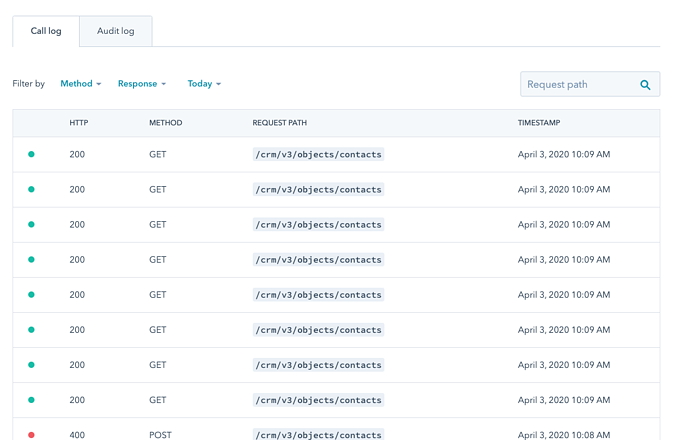Switch to the Audit log tab
This screenshot has height=440, width=676.
pos(115,31)
